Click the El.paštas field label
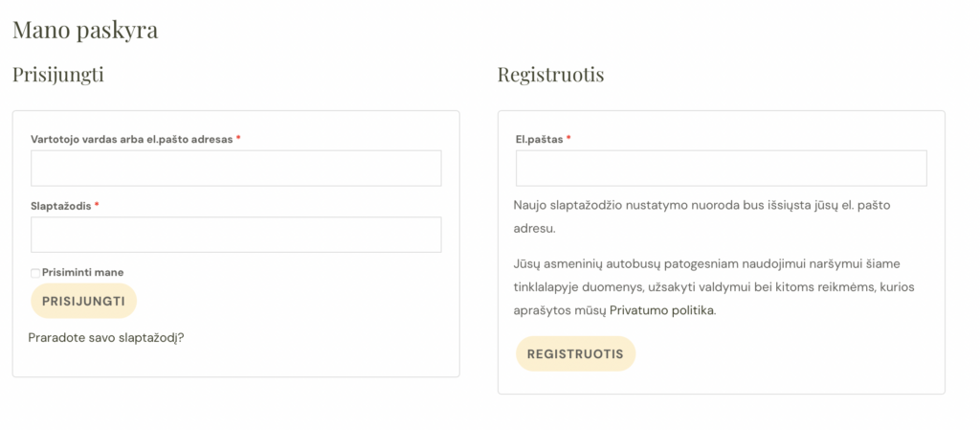Image resolution: width=980 pixels, height=430 pixels. 539,139
